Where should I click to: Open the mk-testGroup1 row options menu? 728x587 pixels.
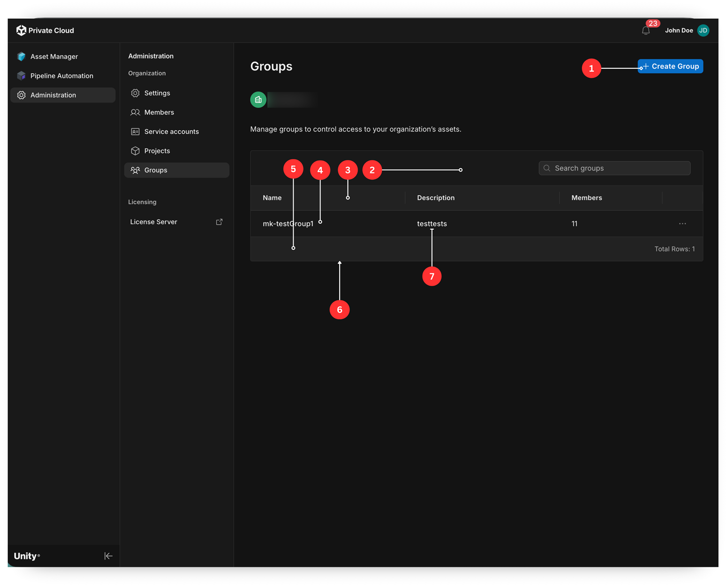click(682, 223)
